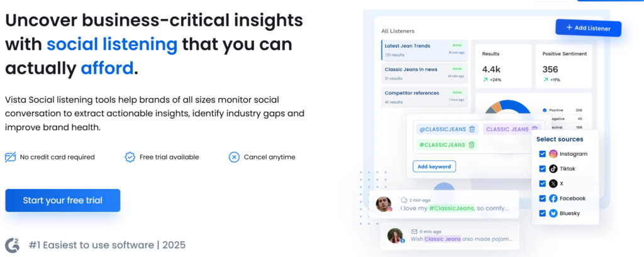Viewport: 644px width, 257px height.
Task: Click the comment bubble icon beside 2 min ago
Action: point(404,200)
